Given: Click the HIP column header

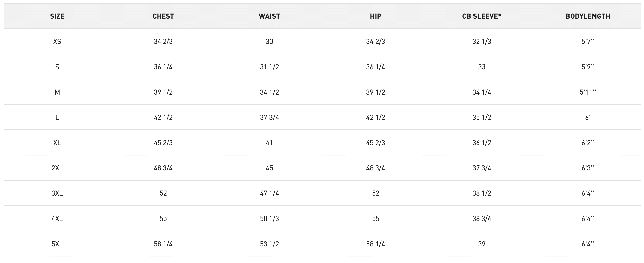Looking at the screenshot, I should pyautogui.click(x=376, y=16).
